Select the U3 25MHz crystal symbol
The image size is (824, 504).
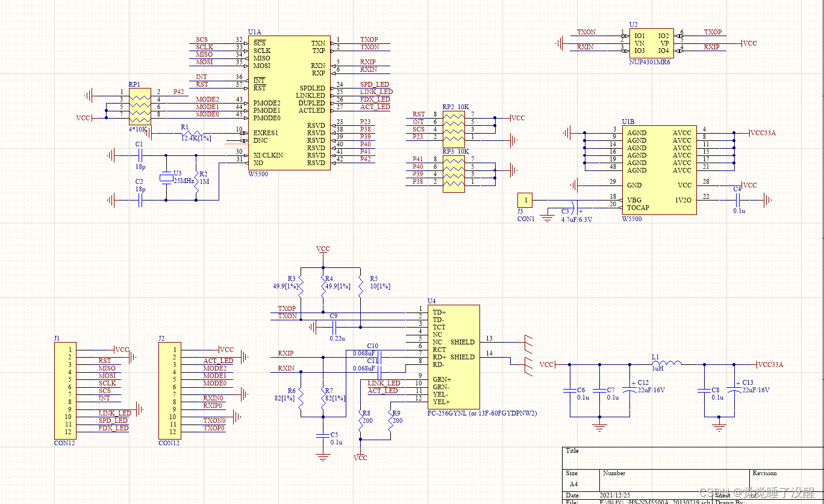(166, 178)
